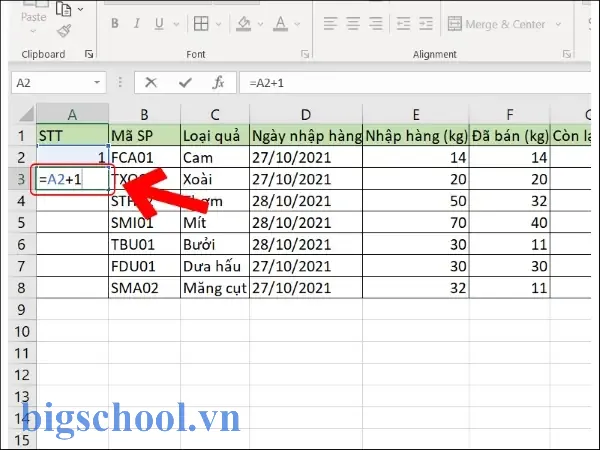Click the Copy icon

[x=64, y=8]
